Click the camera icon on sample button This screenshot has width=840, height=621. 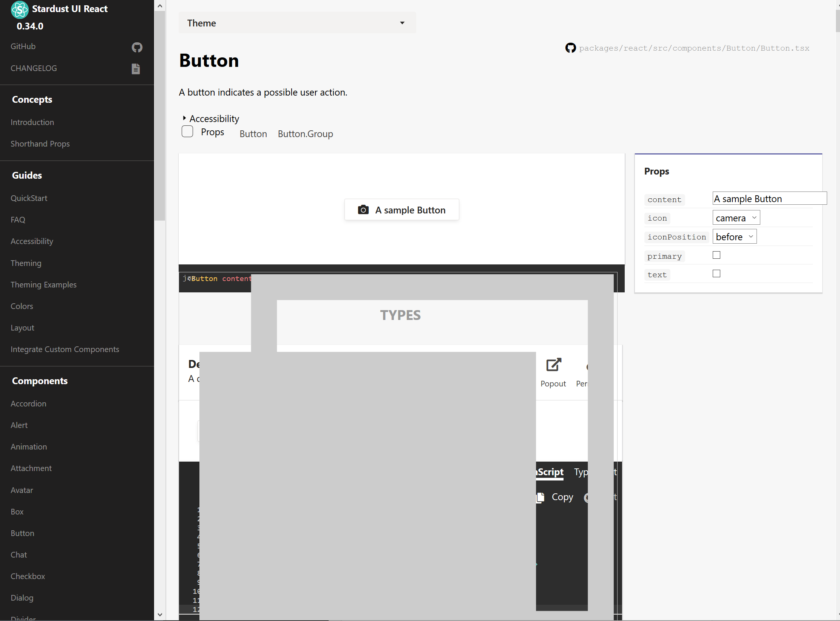coord(363,210)
